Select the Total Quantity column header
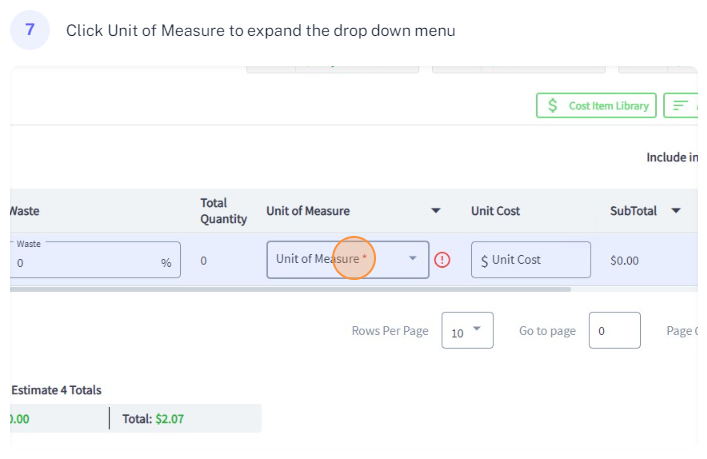707x459 pixels. (x=224, y=211)
